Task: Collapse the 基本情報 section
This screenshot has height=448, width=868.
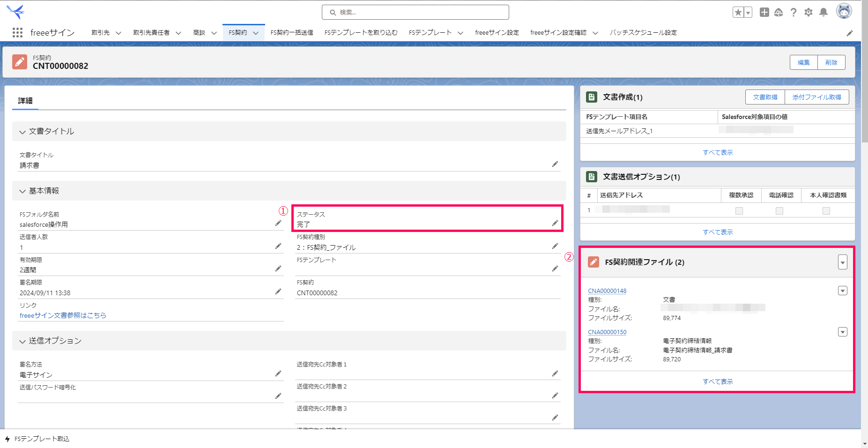Action: tap(22, 191)
